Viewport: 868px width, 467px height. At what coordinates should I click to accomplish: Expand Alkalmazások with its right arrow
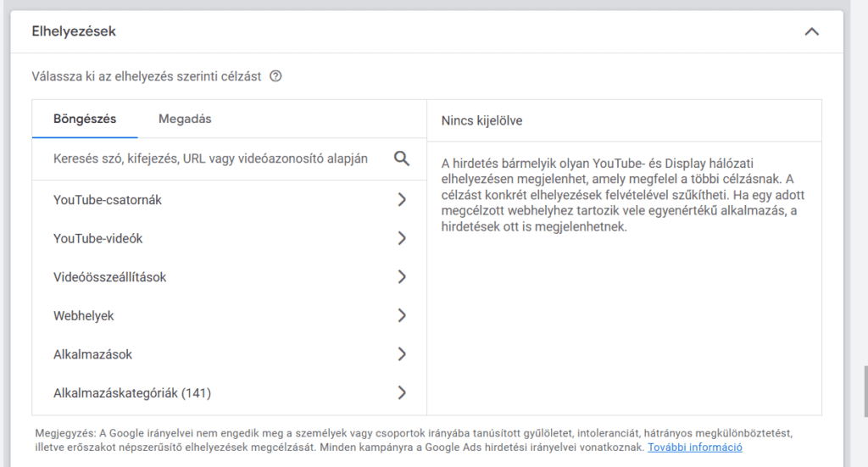(x=402, y=354)
